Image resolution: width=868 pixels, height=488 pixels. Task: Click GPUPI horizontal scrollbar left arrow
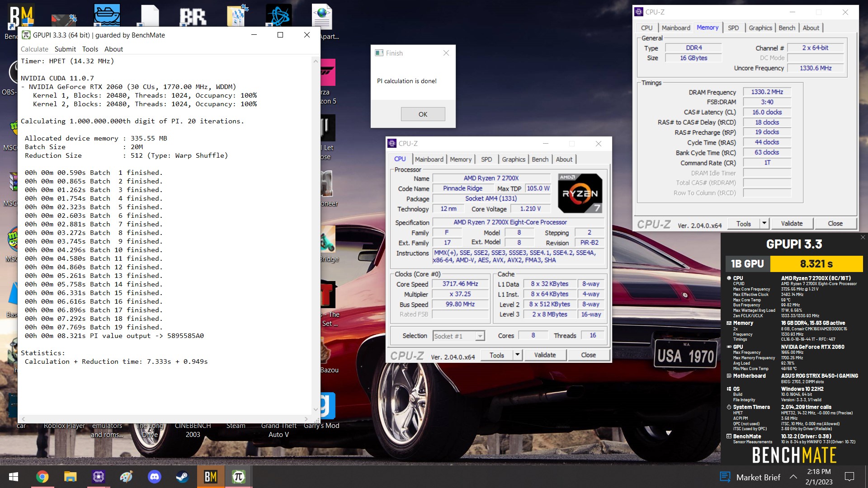[23, 419]
